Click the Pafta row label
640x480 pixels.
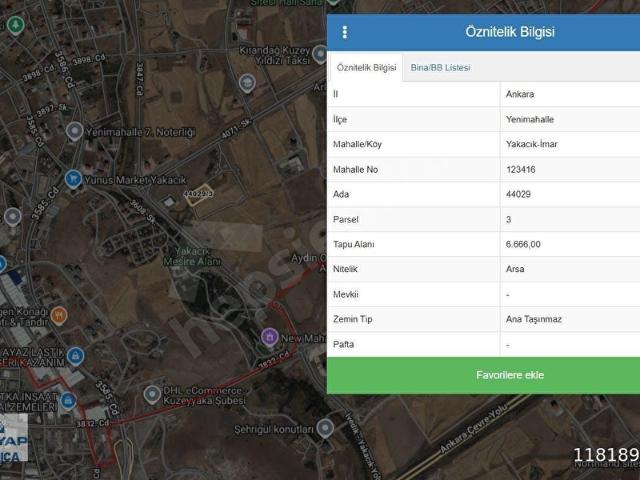(x=343, y=344)
